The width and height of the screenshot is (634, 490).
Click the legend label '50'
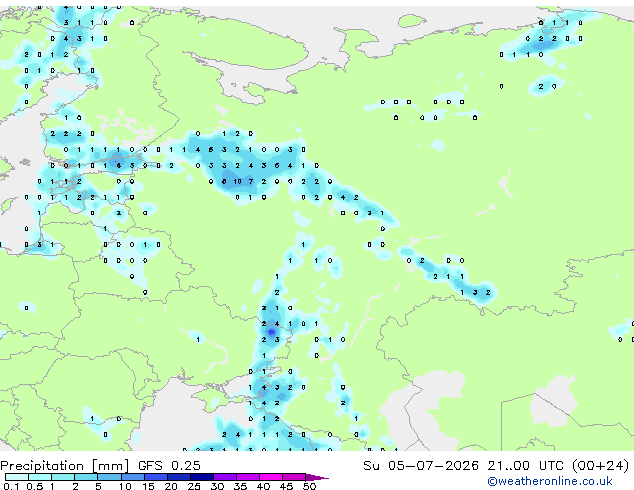click(310, 486)
